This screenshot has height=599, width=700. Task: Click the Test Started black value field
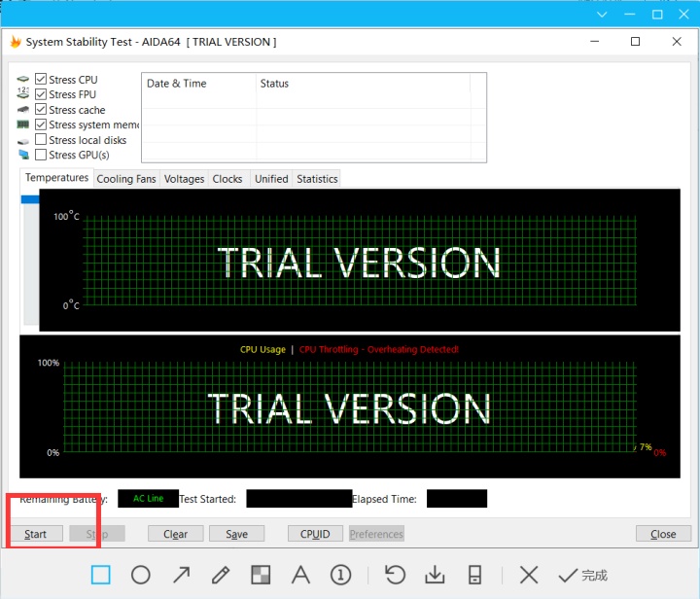click(299, 499)
